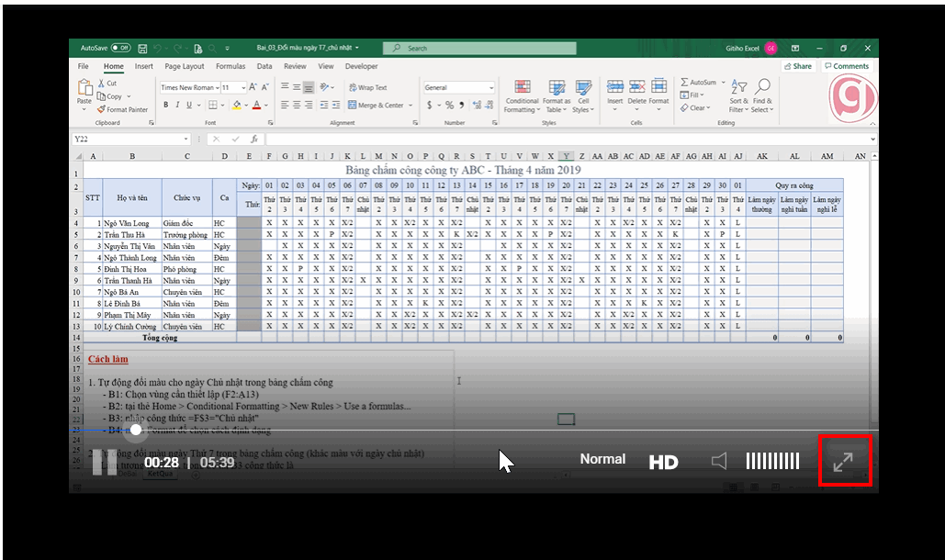Open the Fill dropdown in Editing
The height and width of the screenshot is (560, 945).
692,95
